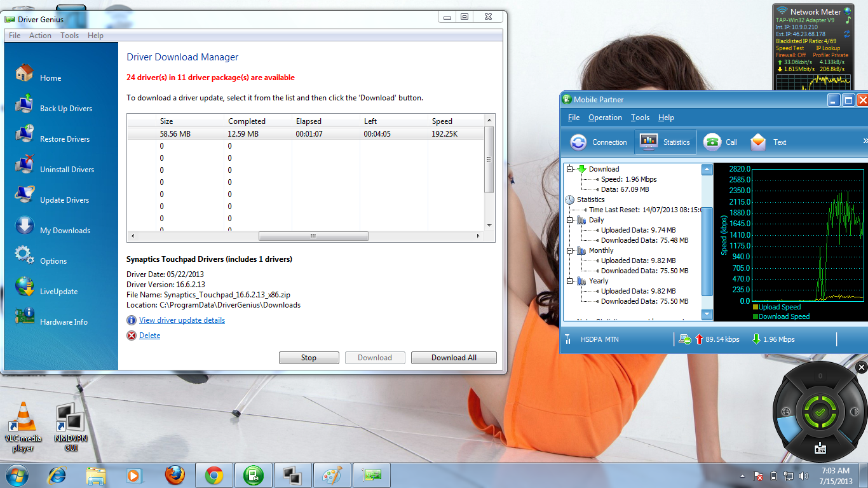
Task: Select Statistics toolbar button in Mobile Partner
Action: tap(665, 142)
